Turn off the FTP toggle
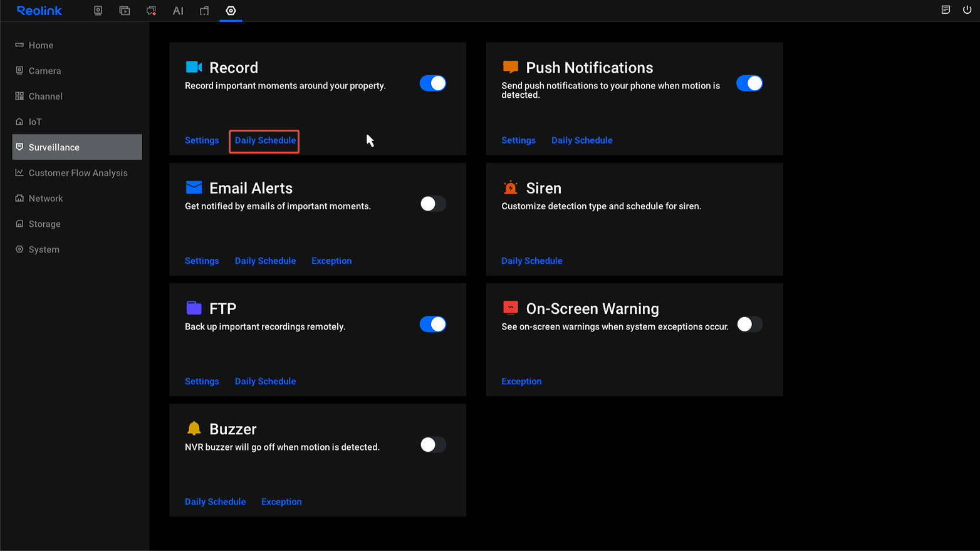The width and height of the screenshot is (980, 552). pos(432,325)
